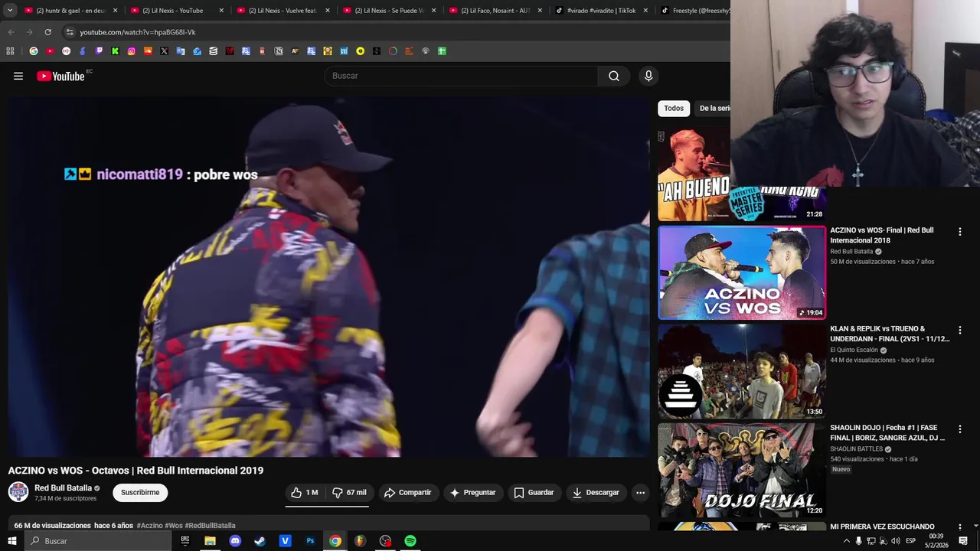
Task: Open the X (Twitter) bookmark
Action: point(165,51)
